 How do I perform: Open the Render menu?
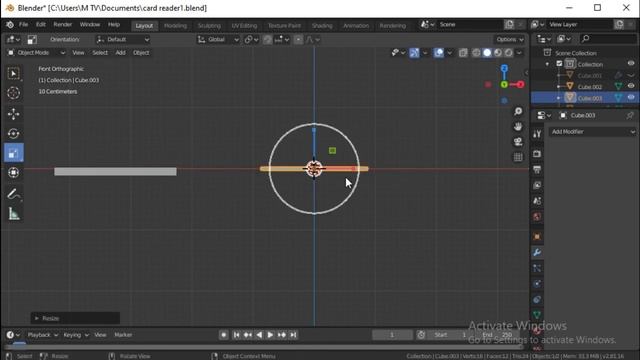click(x=62, y=25)
